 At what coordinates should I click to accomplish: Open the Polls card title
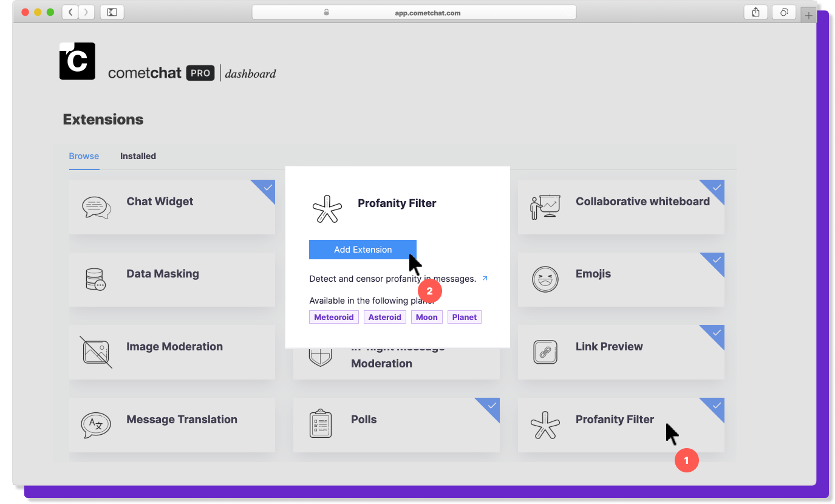click(364, 420)
